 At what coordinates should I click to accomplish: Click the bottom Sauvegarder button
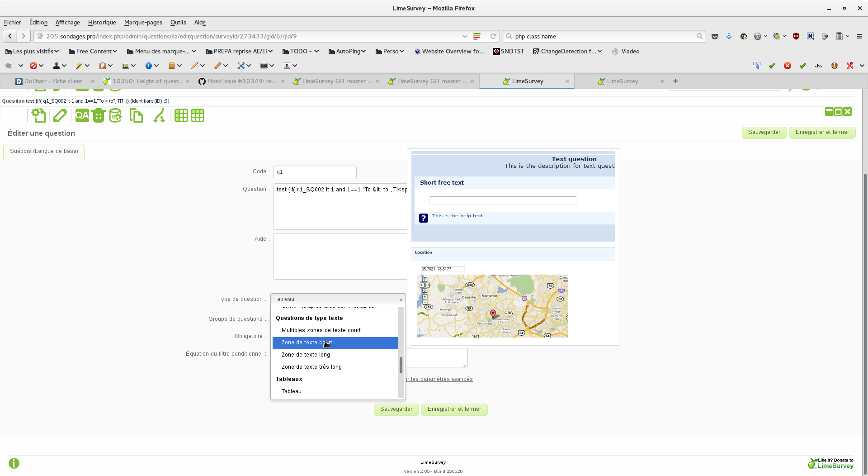[x=396, y=409]
